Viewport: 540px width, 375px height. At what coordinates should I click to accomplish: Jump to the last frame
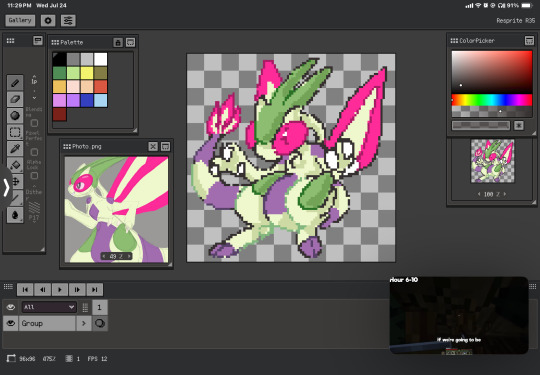[95, 290]
